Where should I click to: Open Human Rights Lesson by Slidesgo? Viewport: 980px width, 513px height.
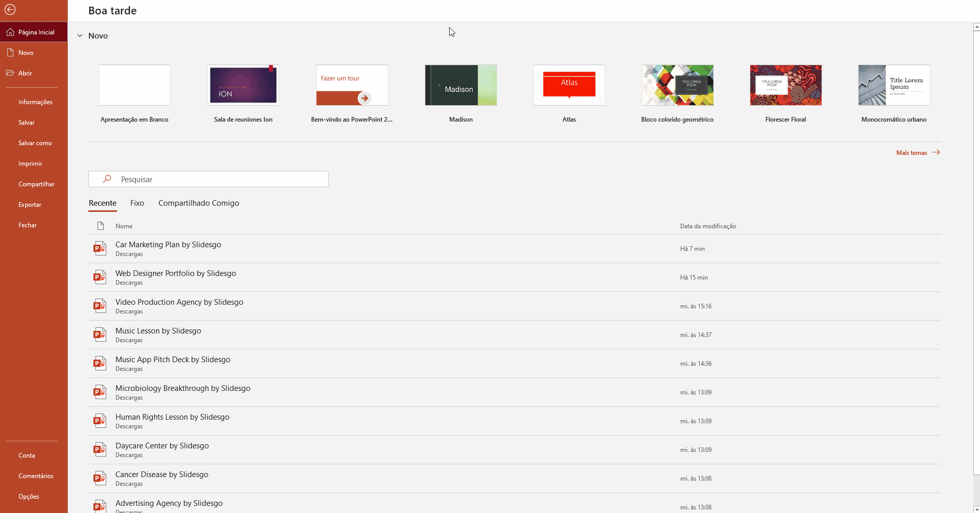[514, 421]
